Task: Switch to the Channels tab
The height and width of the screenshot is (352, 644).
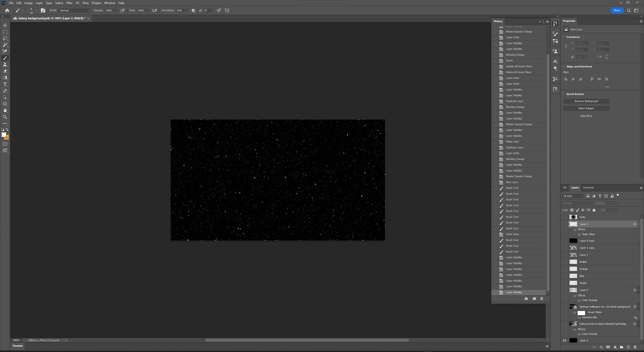Action: click(588, 188)
